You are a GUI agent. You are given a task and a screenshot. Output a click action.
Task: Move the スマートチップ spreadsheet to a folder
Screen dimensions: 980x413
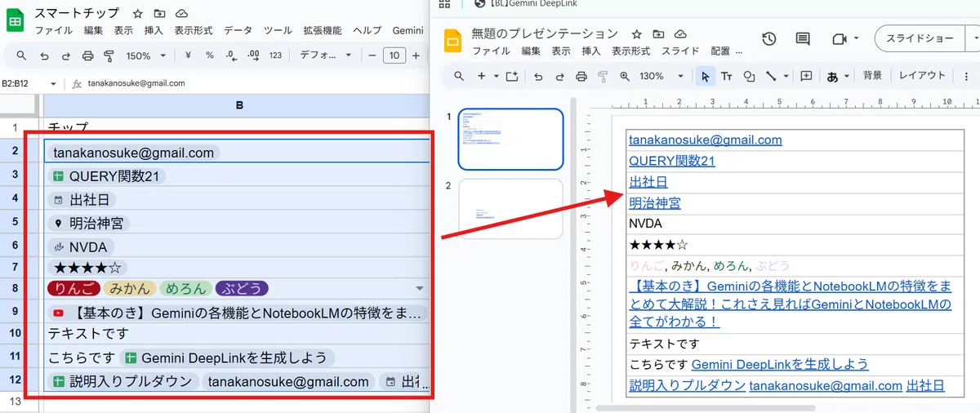click(159, 14)
